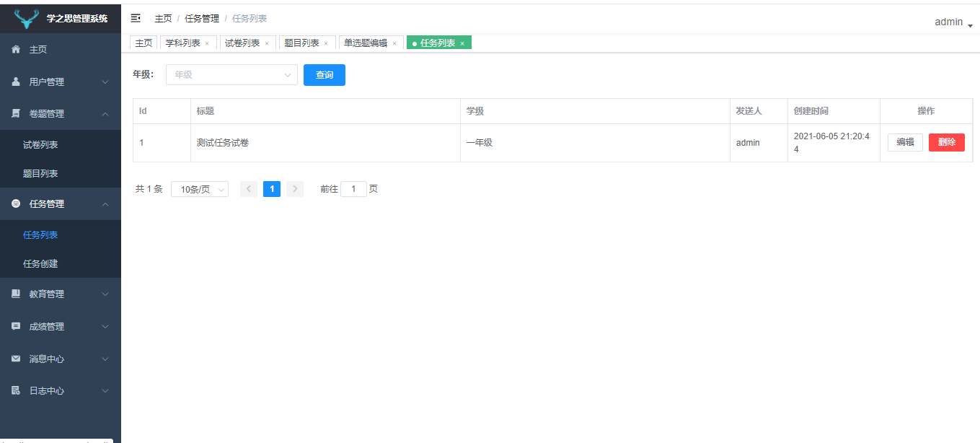Click the round icon beside 任务管理
Image resolution: width=980 pixels, height=443 pixels.
(16, 203)
